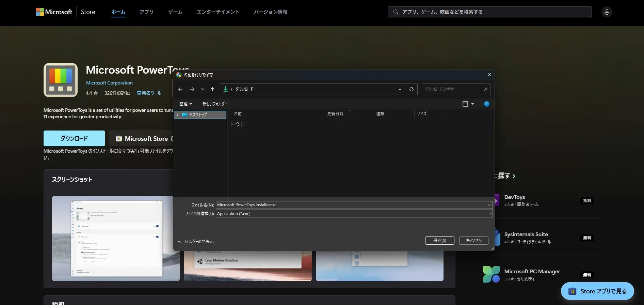The height and width of the screenshot is (305, 644).
Task: Expand the address bar path history
Action: point(400,89)
